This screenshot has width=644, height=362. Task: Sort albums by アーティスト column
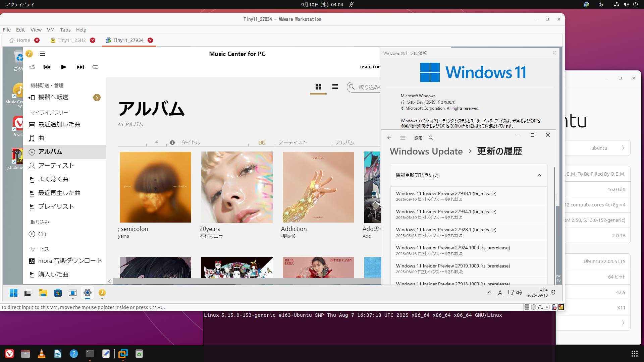(x=292, y=142)
